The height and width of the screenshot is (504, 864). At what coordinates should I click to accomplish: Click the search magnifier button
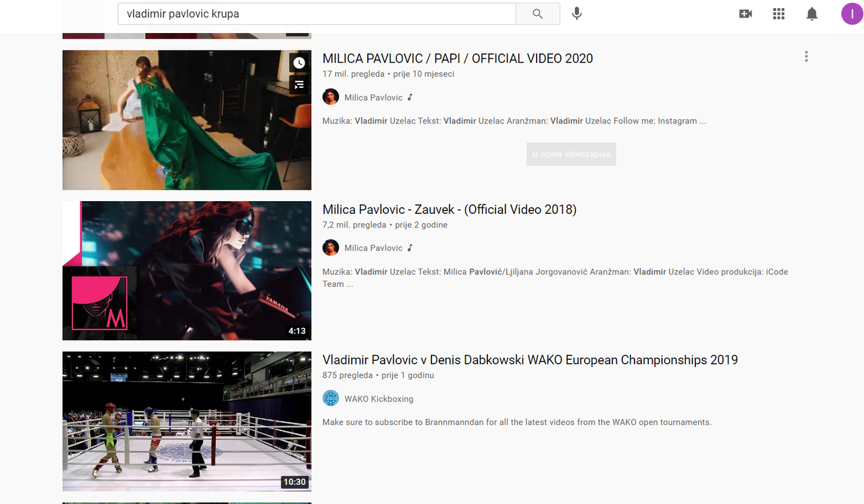(x=537, y=13)
